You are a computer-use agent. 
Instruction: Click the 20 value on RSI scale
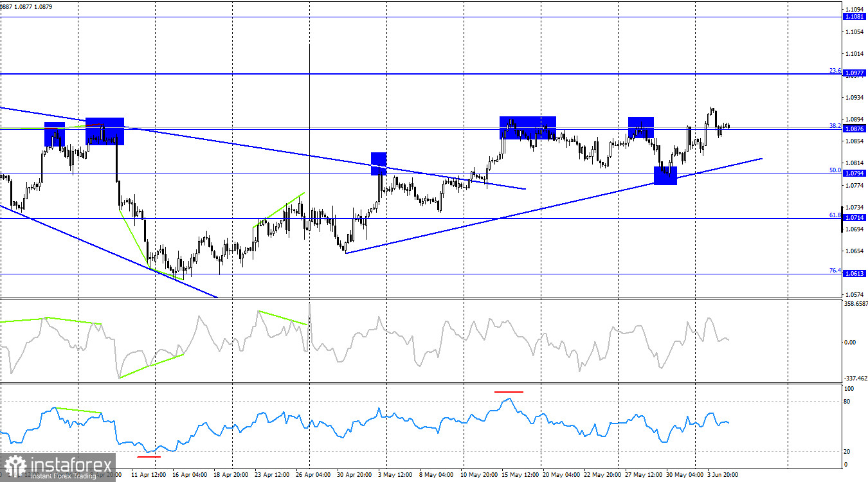pos(847,452)
